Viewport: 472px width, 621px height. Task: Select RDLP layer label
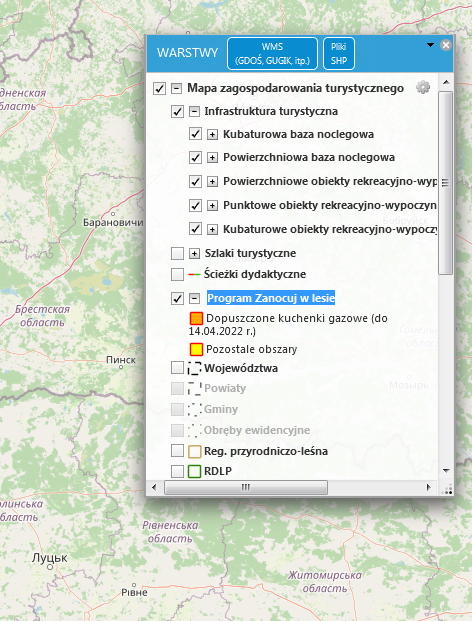(218, 471)
